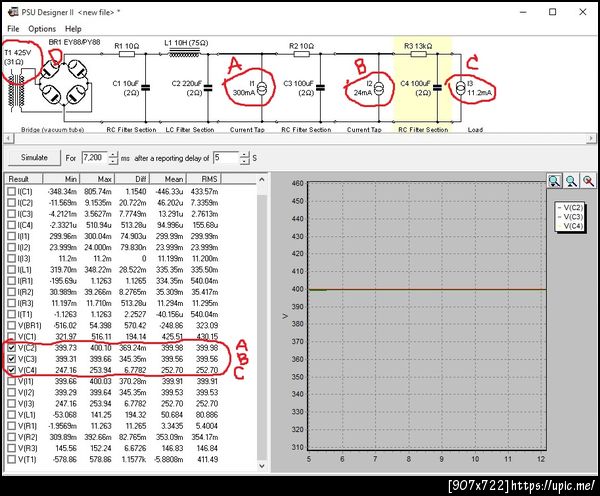The height and width of the screenshot is (496, 600).
Task: Click the simulation duration field showing 7,200
Action: click(95, 158)
